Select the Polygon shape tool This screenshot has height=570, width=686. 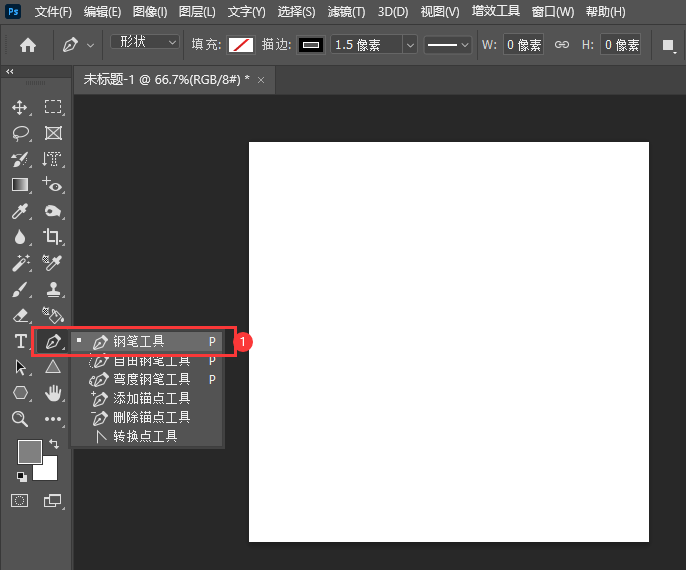[x=20, y=393]
